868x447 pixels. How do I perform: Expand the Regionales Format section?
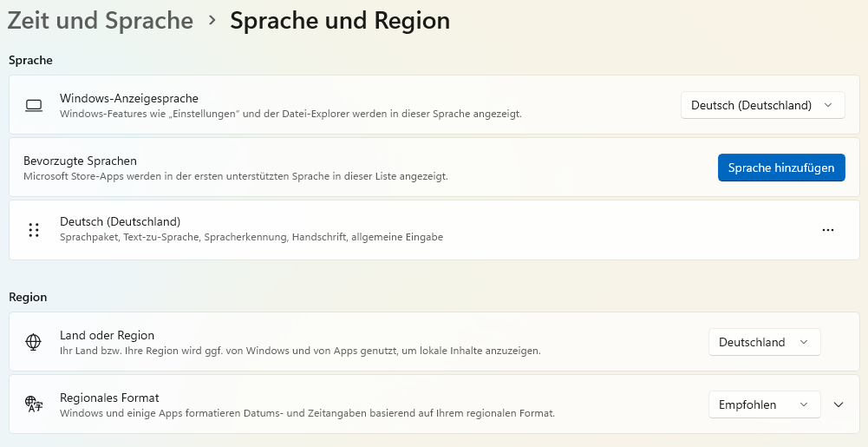[x=839, y=404]
